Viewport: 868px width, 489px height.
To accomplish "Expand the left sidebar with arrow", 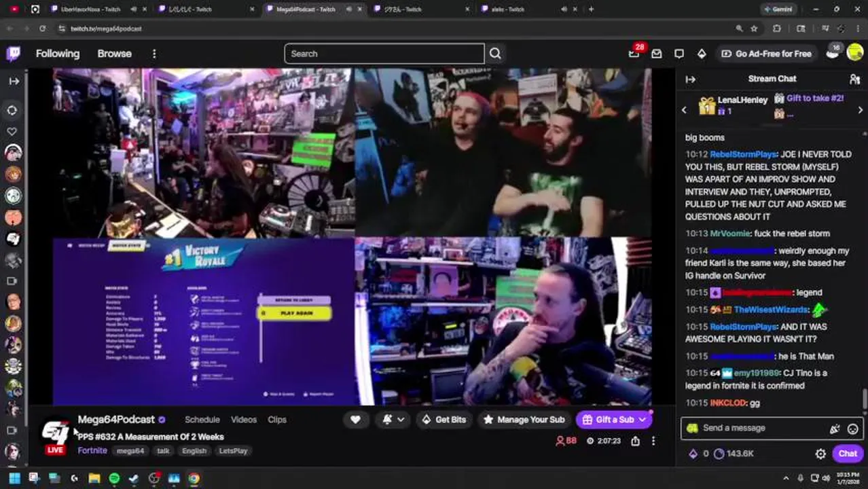I will tap(14, 81).
